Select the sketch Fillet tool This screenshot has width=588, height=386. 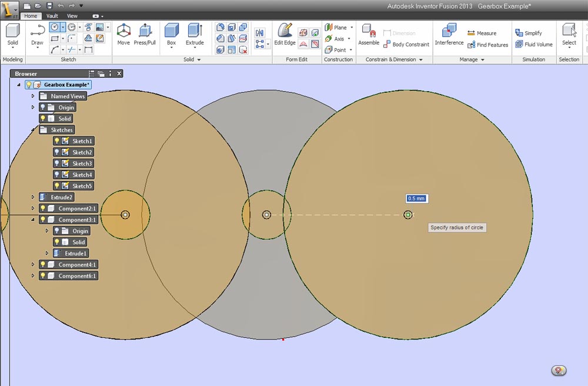pos(72,39)
